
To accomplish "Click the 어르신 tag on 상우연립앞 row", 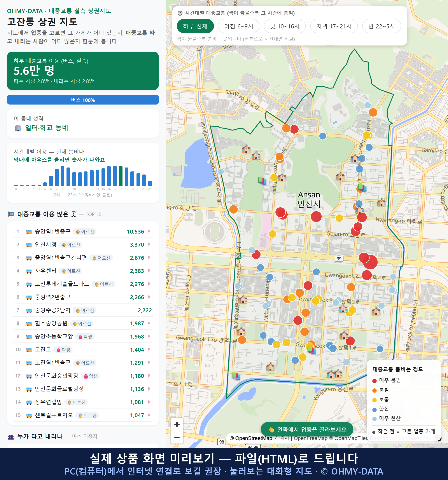I will click(x=76, y=402).
